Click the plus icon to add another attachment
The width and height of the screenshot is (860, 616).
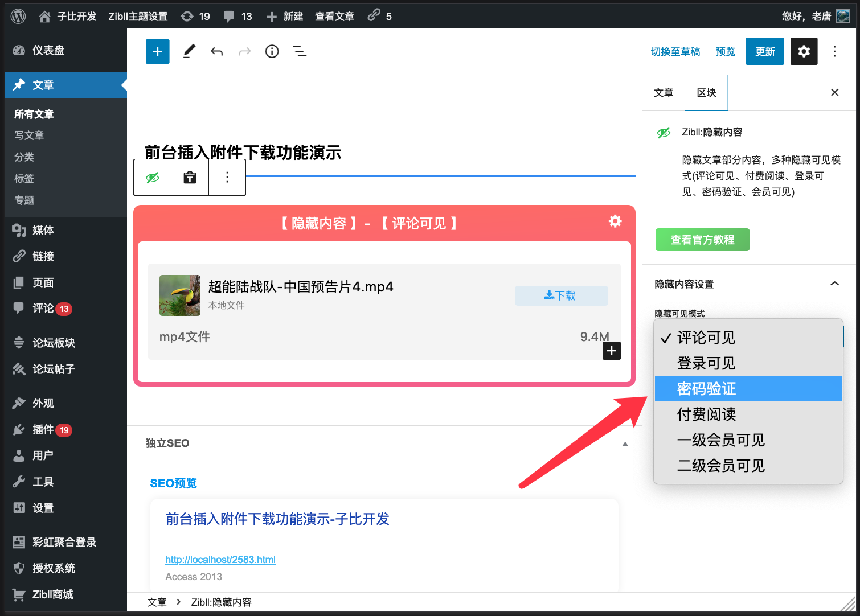tap(611, 351)
